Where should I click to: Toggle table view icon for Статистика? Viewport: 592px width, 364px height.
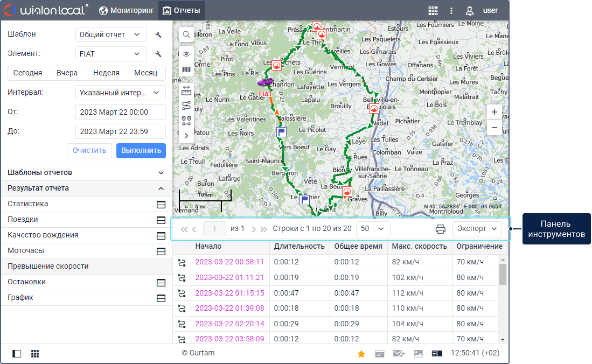[161, 205]
